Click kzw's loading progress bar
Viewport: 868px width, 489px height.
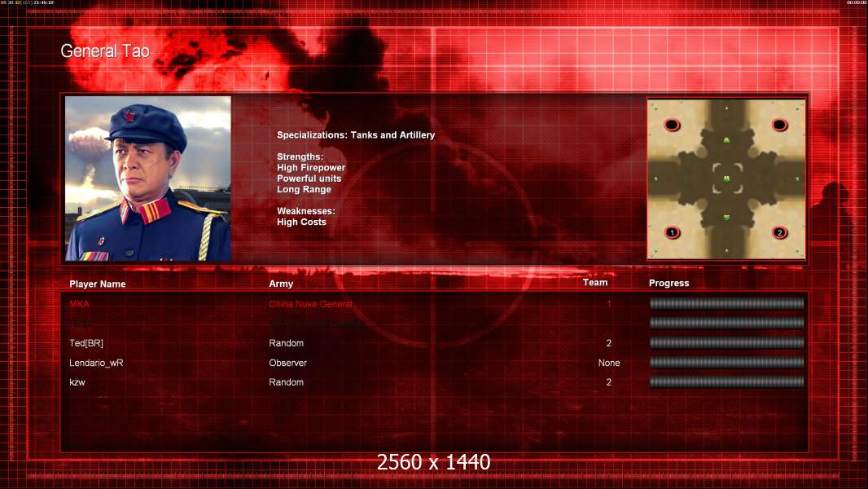726,381
